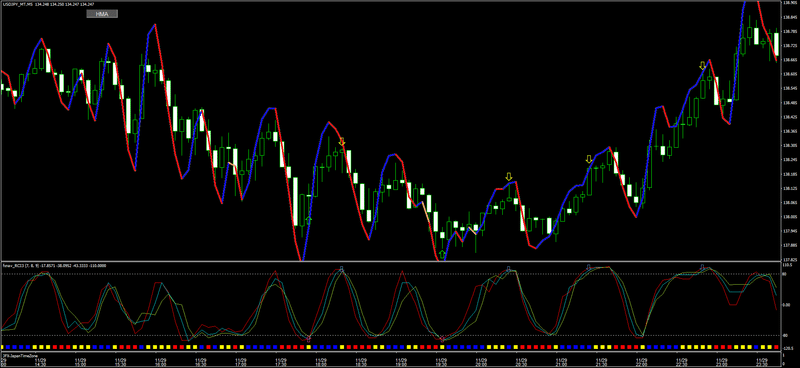Click the rightmost red square in the signal strip
Screen dimensions: 800x368
(x=776, y=347)
